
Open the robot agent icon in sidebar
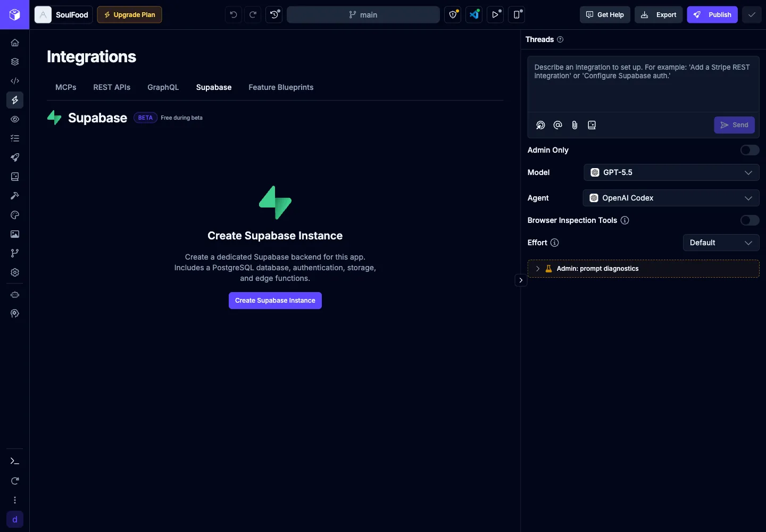[15, 295]
